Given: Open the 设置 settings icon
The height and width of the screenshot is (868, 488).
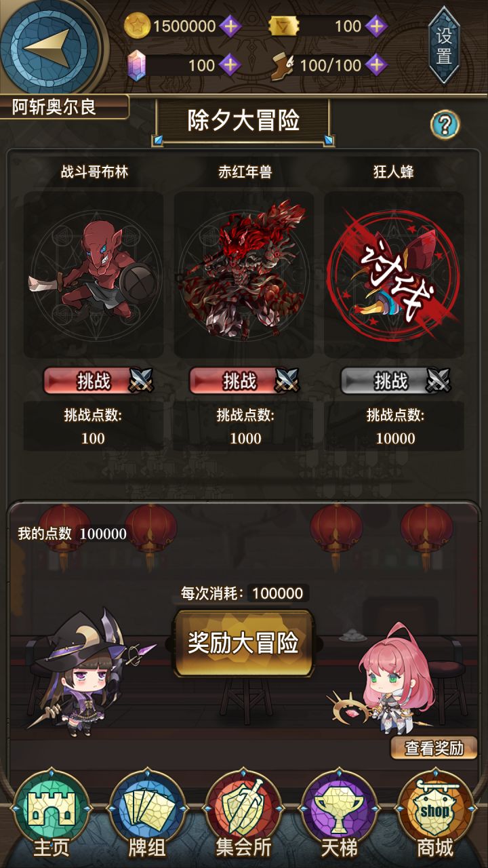Looking at the screenshot, I should [444, 45].
